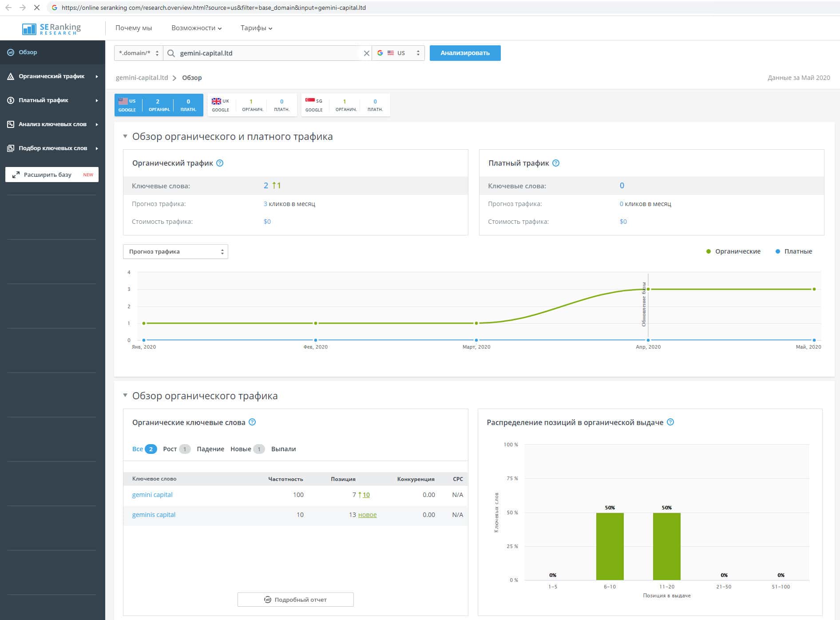Click the 6–10 position green bar

610,546
